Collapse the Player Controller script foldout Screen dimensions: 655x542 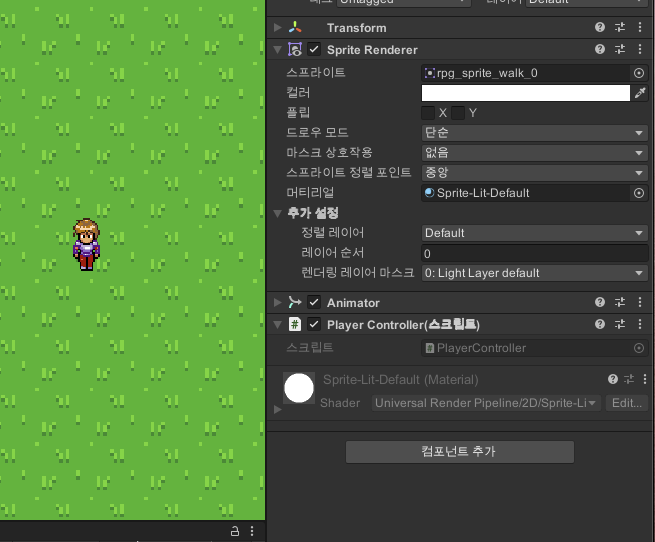277,324
